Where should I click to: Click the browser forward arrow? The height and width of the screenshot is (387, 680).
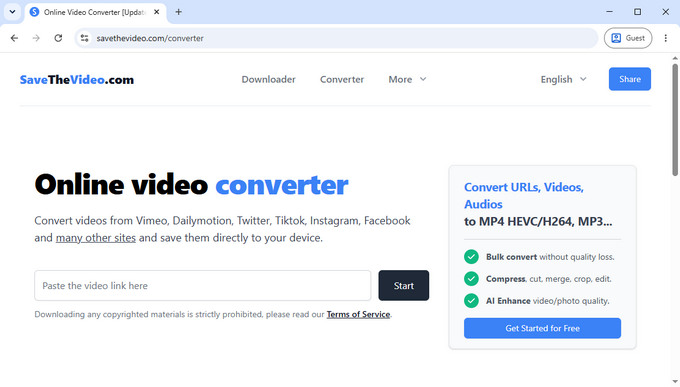coord(36,38)
